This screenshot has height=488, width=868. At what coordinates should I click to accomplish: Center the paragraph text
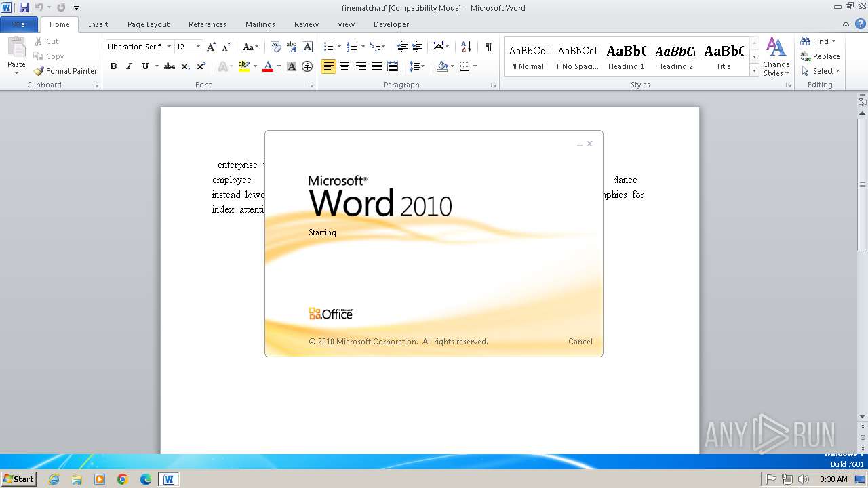(344, 66)
